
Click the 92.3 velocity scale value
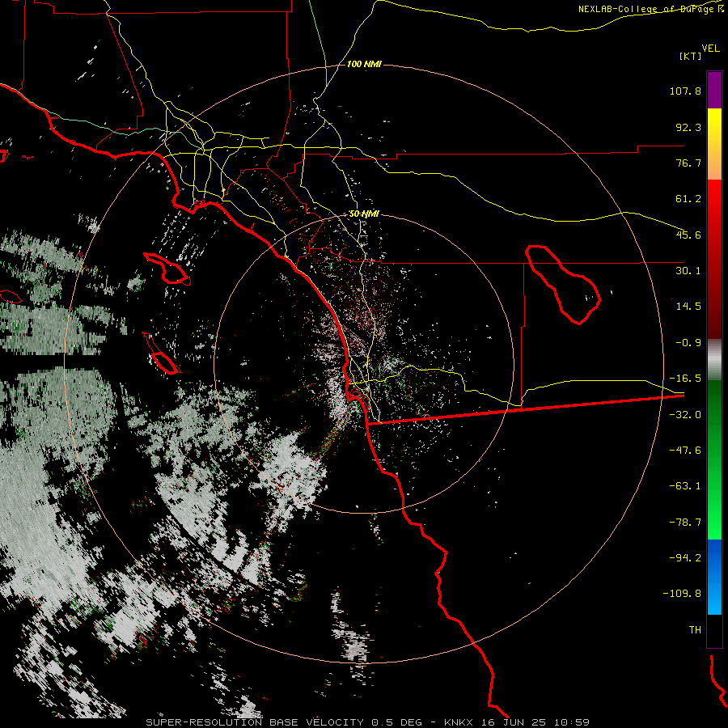tap(688, 127)
